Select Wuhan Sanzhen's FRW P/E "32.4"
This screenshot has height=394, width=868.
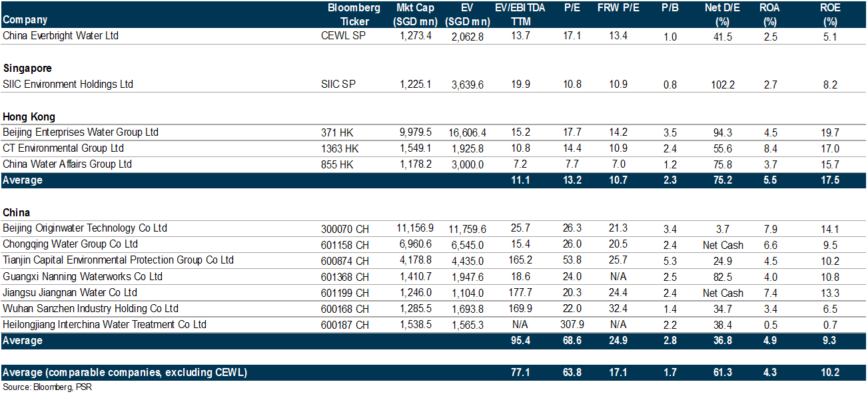point(618,308)
